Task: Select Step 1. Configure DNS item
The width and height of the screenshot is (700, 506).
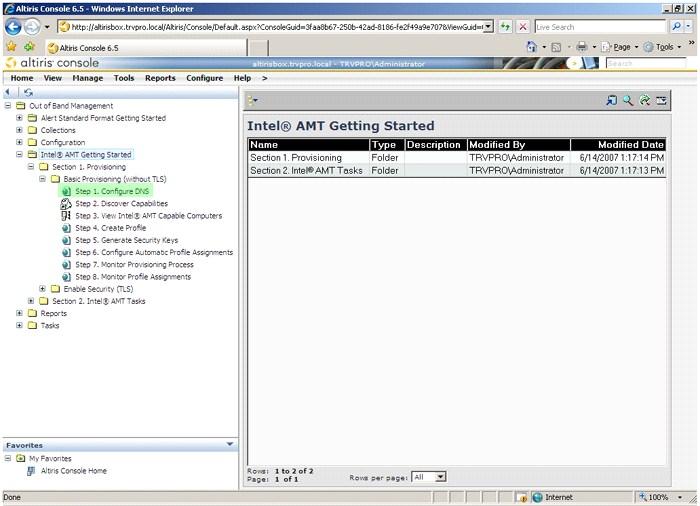Action: tap(112, 191)
